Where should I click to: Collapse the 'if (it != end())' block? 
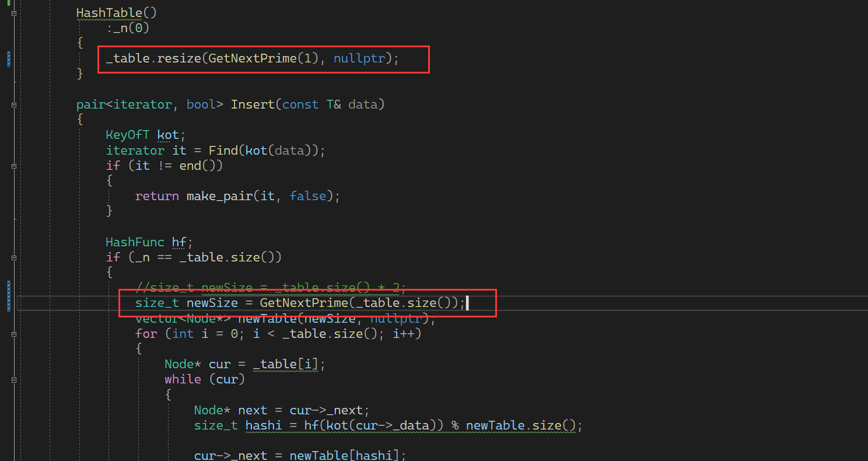coord(13,166)
